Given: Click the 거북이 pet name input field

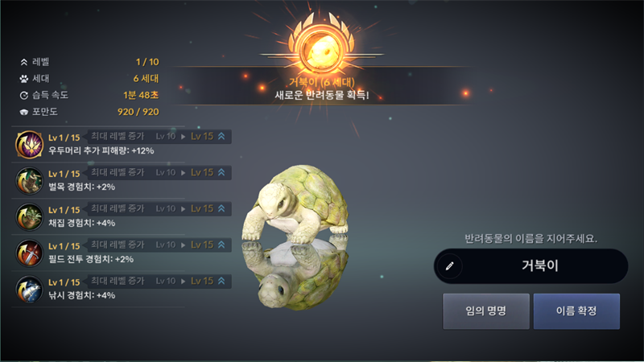Looking at the screenshot, I should pos(530,266).
